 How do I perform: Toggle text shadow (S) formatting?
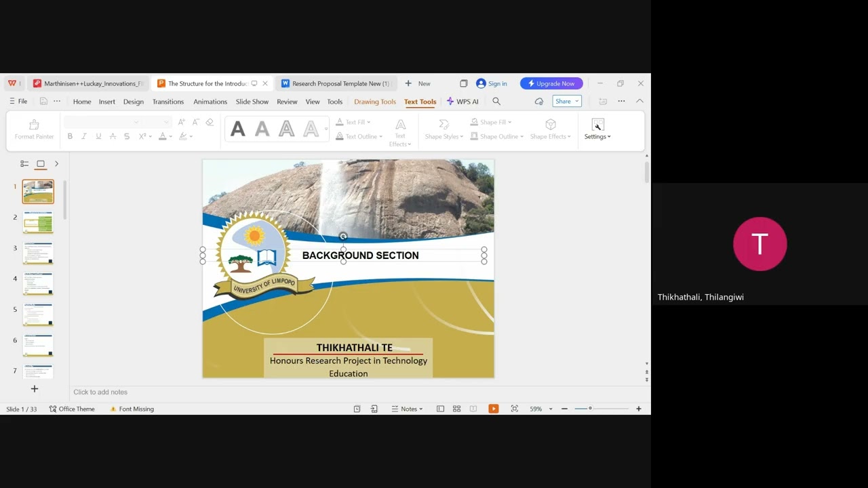point(127,136)
